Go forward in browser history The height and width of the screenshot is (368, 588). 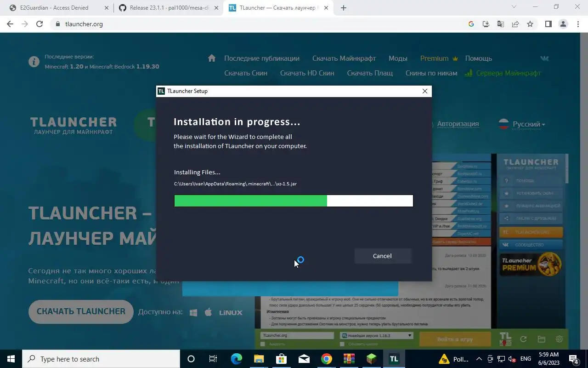click(x=25, y=24)
